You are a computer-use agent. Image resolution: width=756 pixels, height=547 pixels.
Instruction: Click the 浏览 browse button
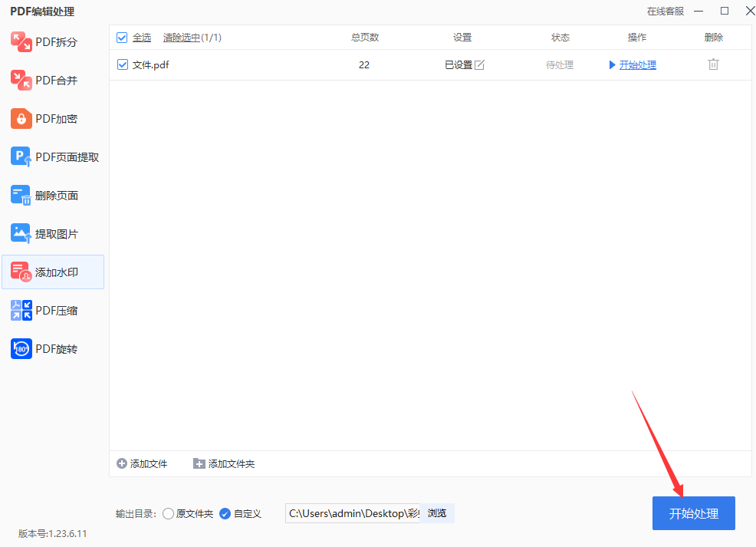pyautogui.click(x=437, y=513)
